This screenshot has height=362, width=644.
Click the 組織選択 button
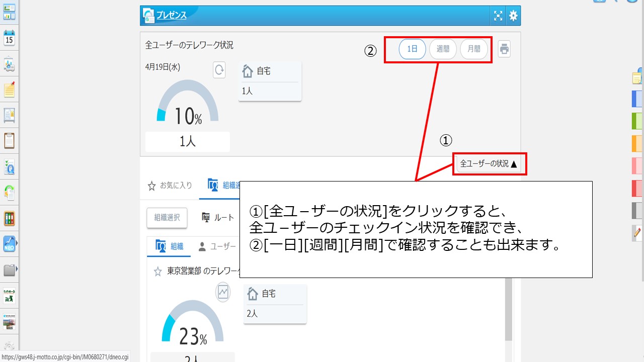[x=167, y=218]
